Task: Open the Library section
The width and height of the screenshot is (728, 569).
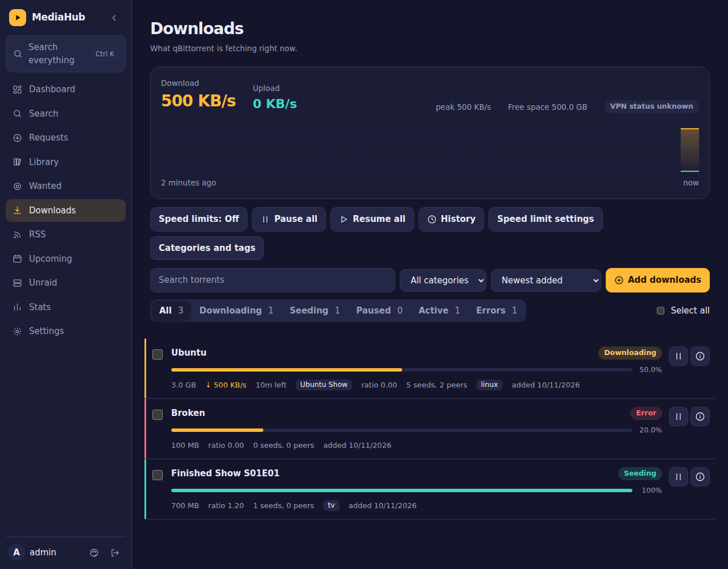Action: [65, 162]
